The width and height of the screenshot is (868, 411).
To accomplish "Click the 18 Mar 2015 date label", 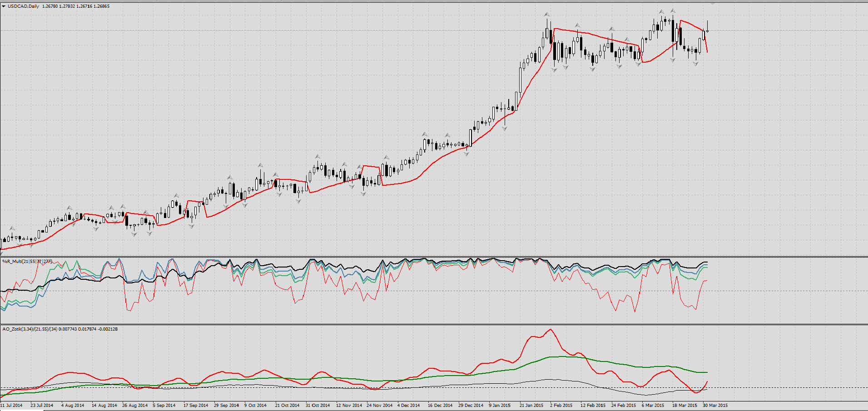I will 684,406.
